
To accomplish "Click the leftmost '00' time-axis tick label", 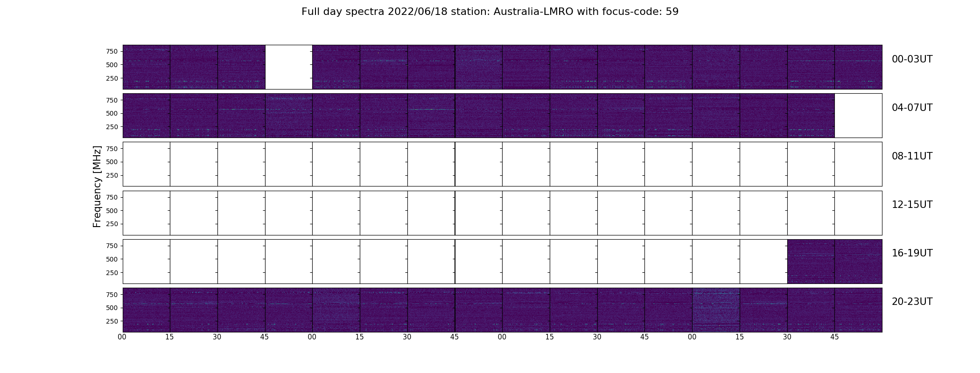I will point(122,337).
